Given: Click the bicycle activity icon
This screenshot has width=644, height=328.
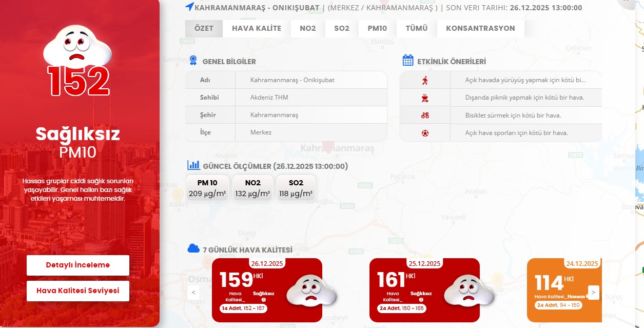Looking at the screenshot, I should [425, 115].
